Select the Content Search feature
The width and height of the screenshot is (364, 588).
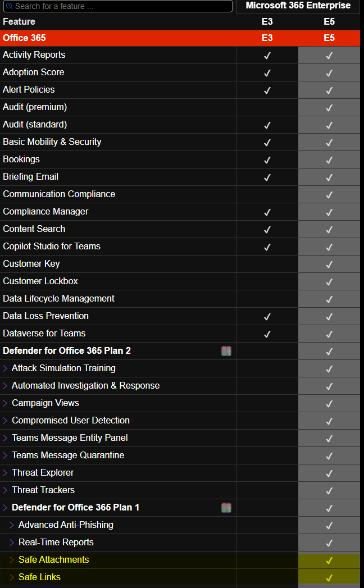coord(34,229)
